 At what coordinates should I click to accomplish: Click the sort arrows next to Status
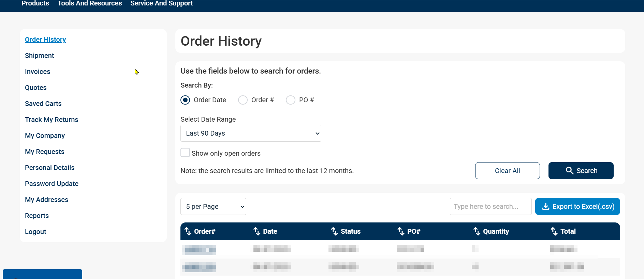(x=334, y=231)
